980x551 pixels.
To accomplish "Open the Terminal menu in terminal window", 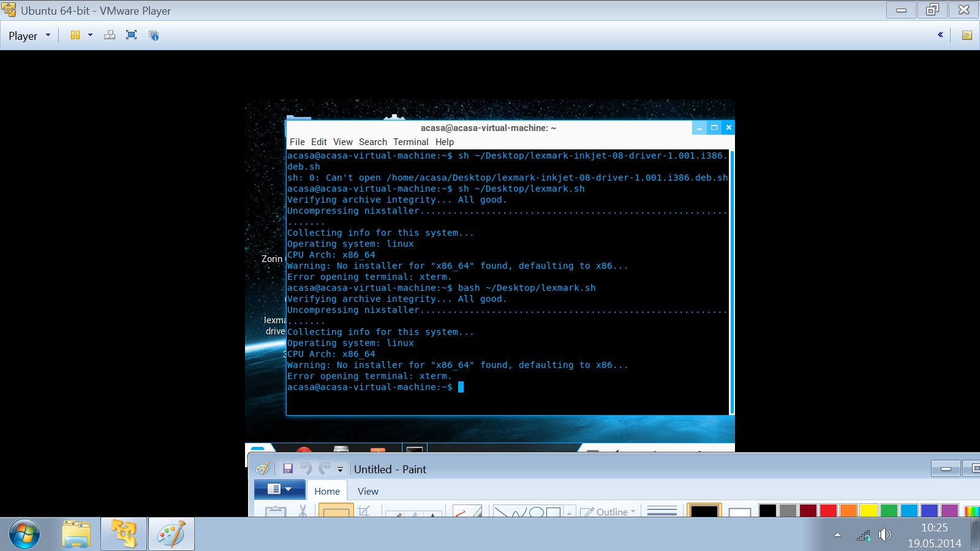I will point(410,142).
